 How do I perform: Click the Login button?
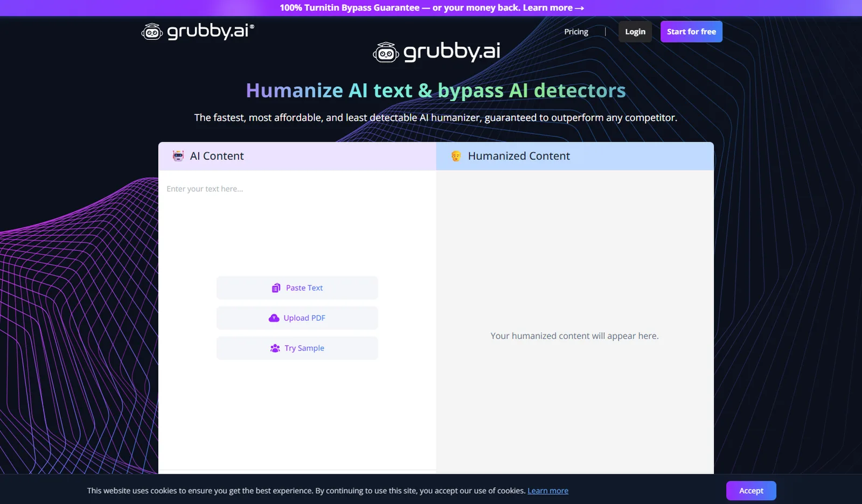pyautogui.click(x=635, y=32)
